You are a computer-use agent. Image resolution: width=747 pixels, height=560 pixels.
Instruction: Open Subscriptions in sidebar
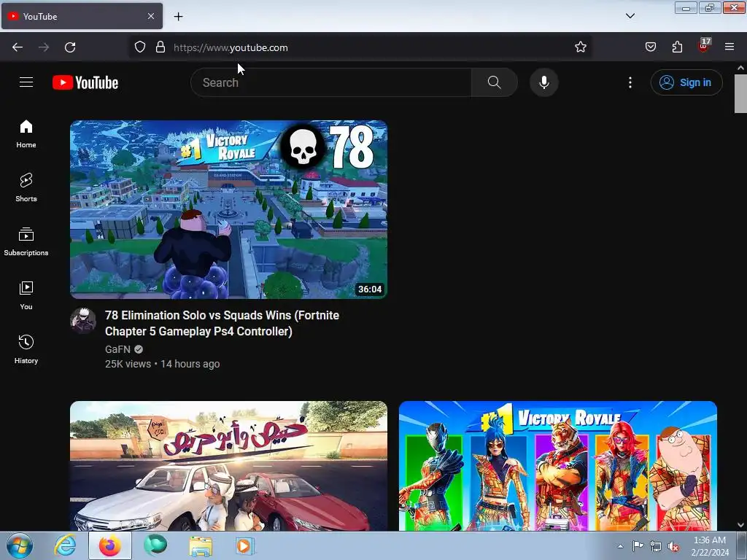[x=26, y=241]
